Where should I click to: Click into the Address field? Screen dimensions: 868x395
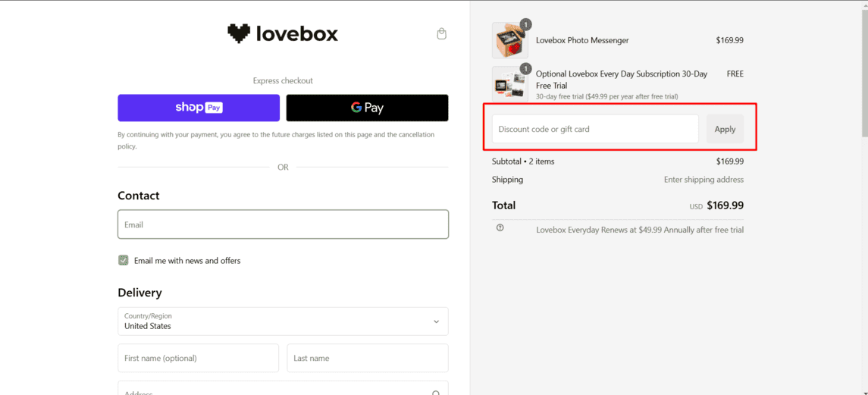click(x=273, y=390)
